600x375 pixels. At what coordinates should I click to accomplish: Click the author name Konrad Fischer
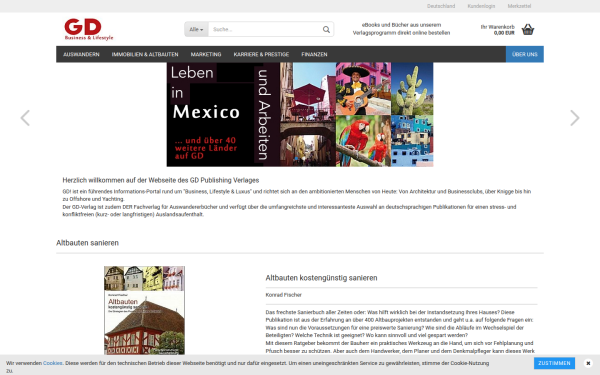(284, 295)
